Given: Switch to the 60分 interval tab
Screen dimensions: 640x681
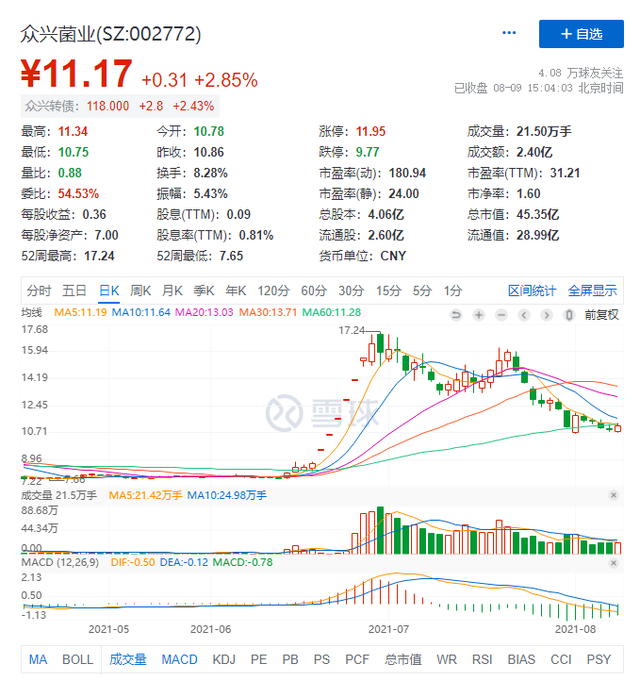Looking at the screenshot, I should (x=313, y=291).
